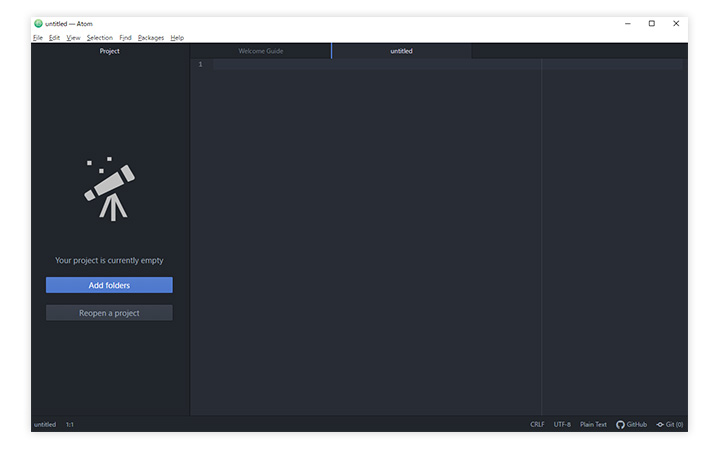
Task: Click the Atom logo in title bar
Action: (x=38, y=23)
